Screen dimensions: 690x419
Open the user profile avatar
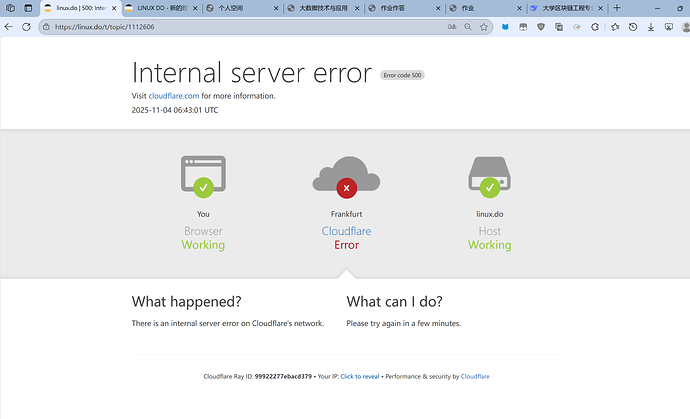[x=686, y=27]
